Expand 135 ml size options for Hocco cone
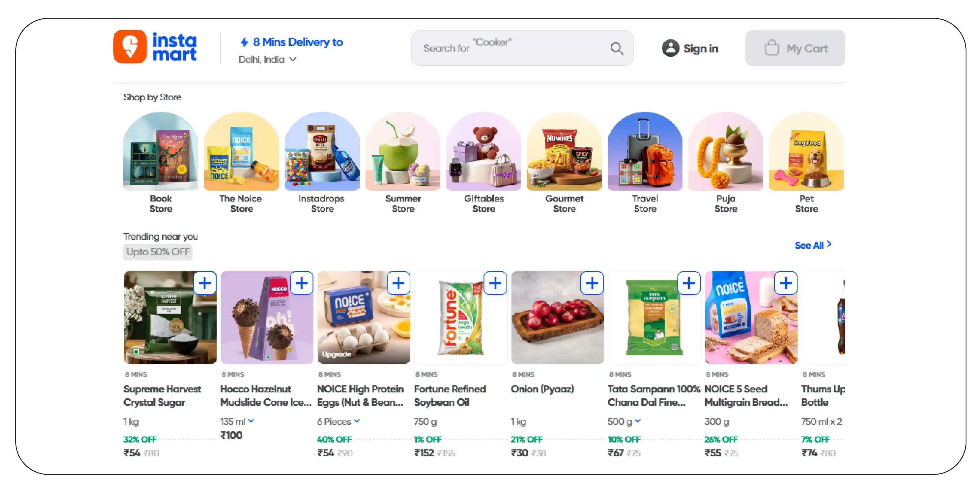The width and height of the screenshot is (980, 487). pos(251,421)
